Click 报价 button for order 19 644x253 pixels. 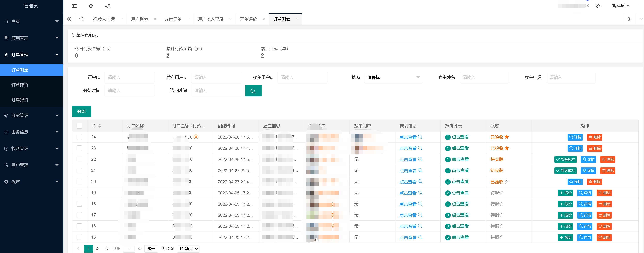(x=565, y=193)
